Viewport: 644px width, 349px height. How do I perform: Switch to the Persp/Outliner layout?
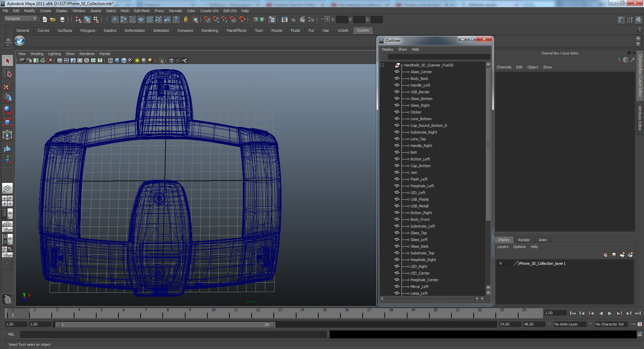pos(7,213)
